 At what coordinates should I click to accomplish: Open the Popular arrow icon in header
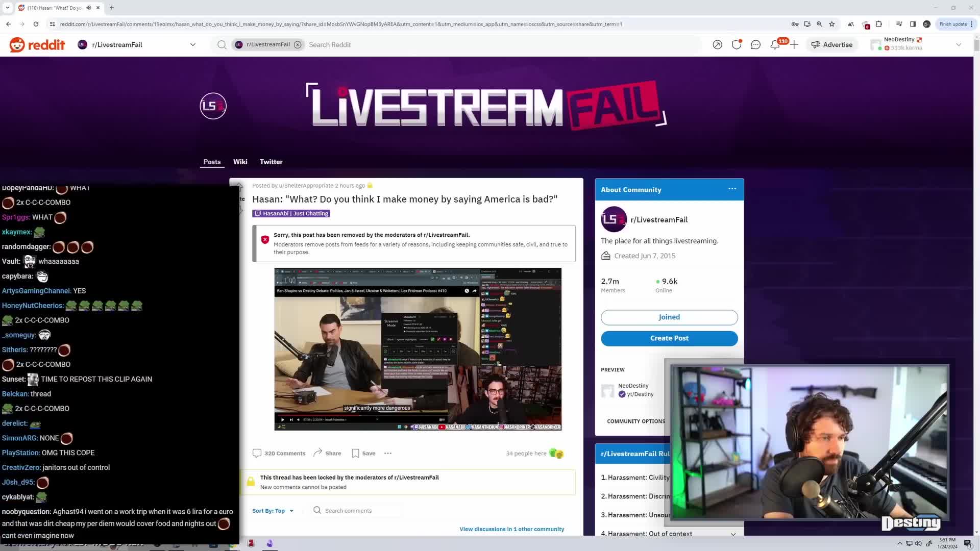tap(717, 45)
